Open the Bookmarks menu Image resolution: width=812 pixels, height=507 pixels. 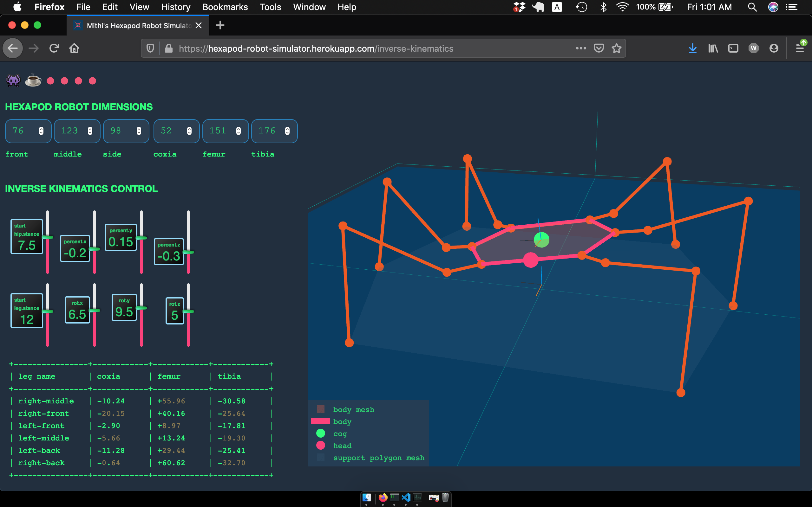pos(225,7)
